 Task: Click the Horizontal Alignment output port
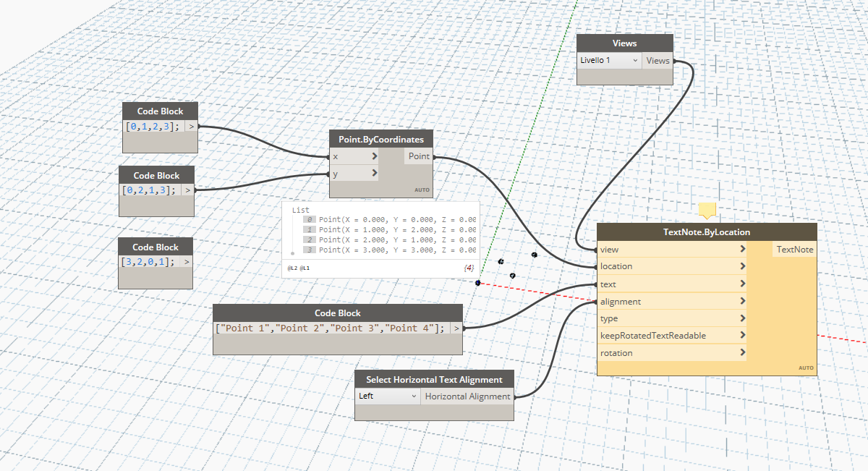click(x=467, y=396)
